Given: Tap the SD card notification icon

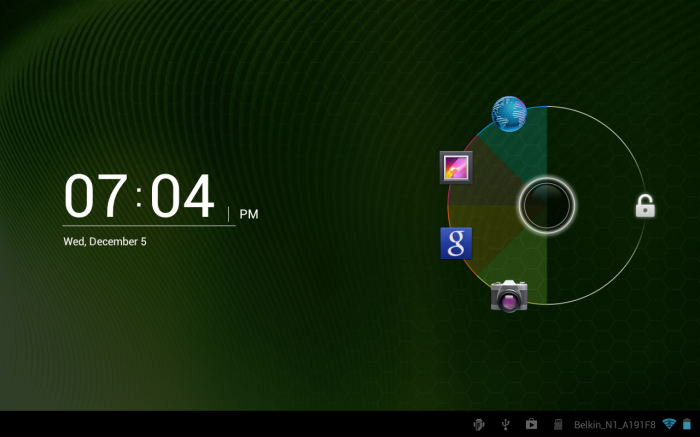Looking at the screenshot, I should [x=558, y=424].
